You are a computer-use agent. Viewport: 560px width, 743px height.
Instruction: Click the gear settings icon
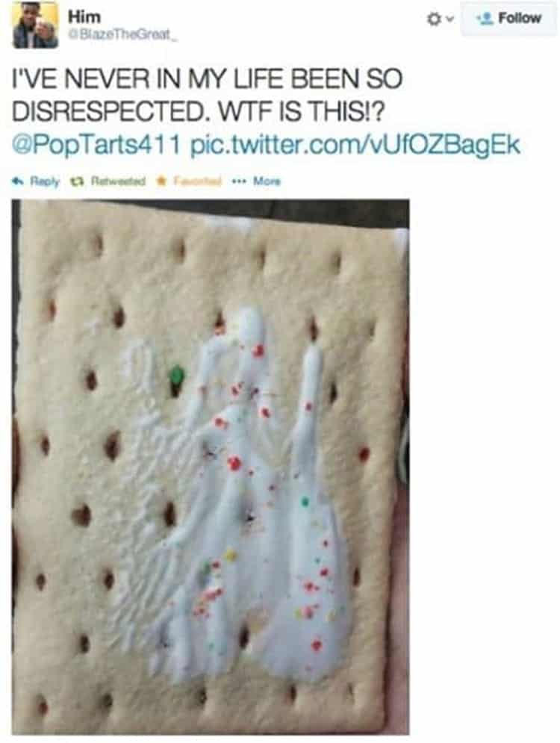434,19
